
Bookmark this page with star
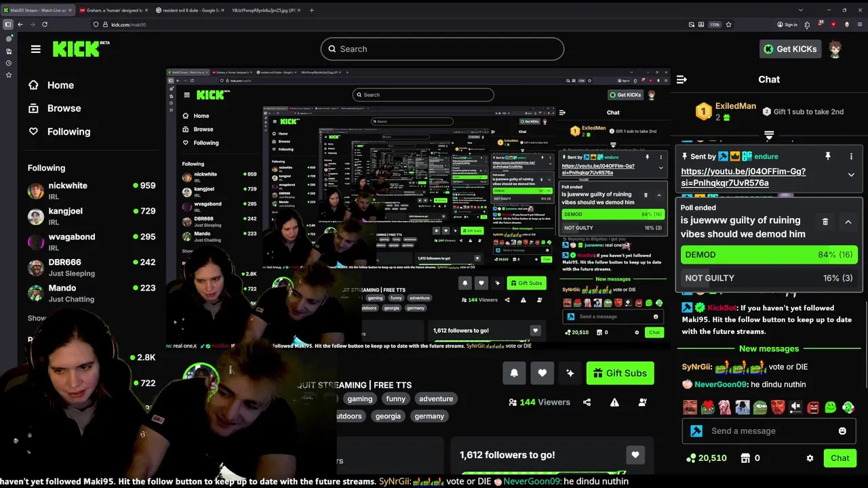click(728, 24)
